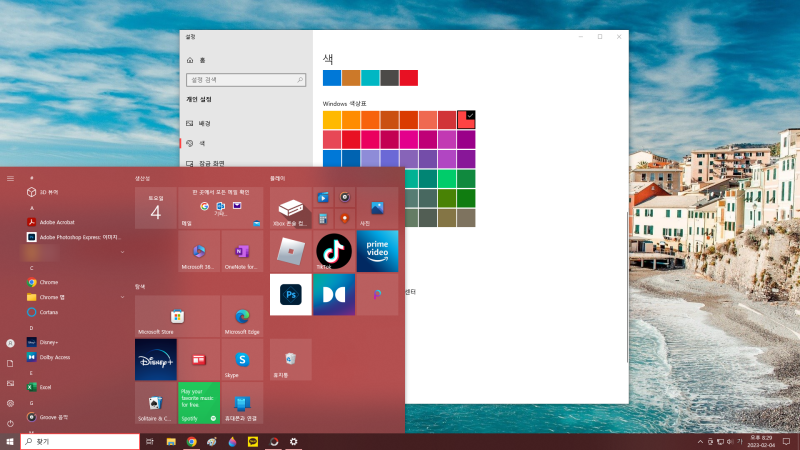Open Adobe Photoshop Express in app list

click(76, 237)
